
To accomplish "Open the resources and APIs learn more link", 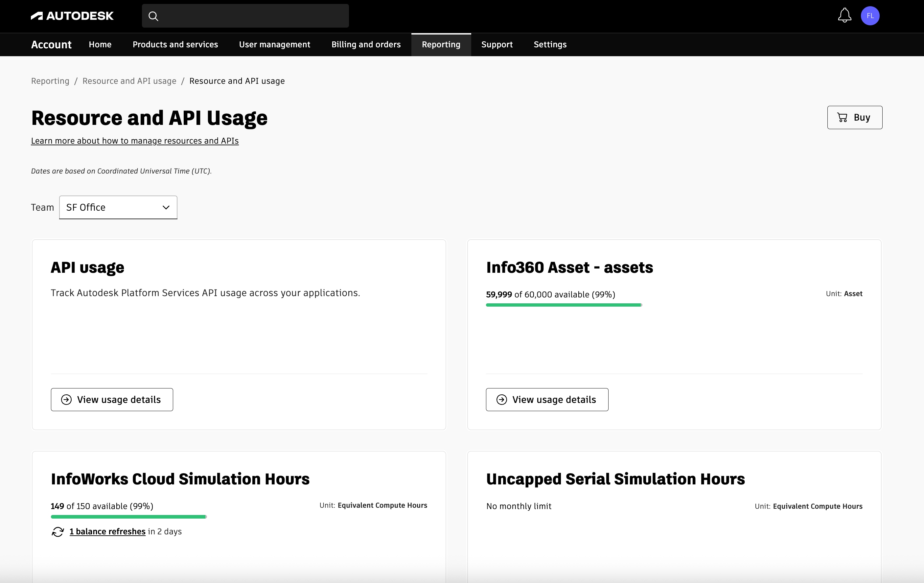I will [x=135, y=140].
